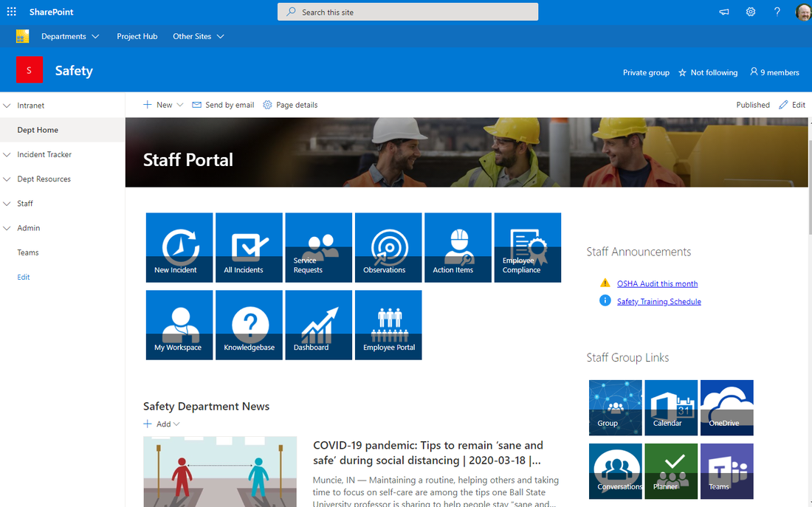
Task: Open the Knowledgebase tile
Action: 249,325
